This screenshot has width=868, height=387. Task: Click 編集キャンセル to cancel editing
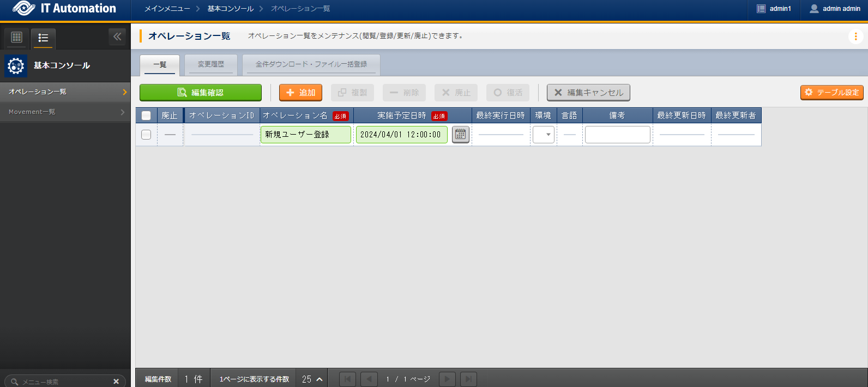(x=588, y=93)
